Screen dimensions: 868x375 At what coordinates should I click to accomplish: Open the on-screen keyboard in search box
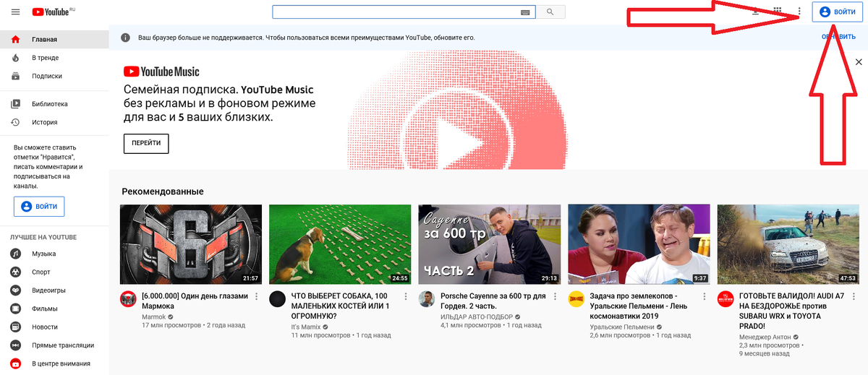pyautogui.click(x=525, y=12)
